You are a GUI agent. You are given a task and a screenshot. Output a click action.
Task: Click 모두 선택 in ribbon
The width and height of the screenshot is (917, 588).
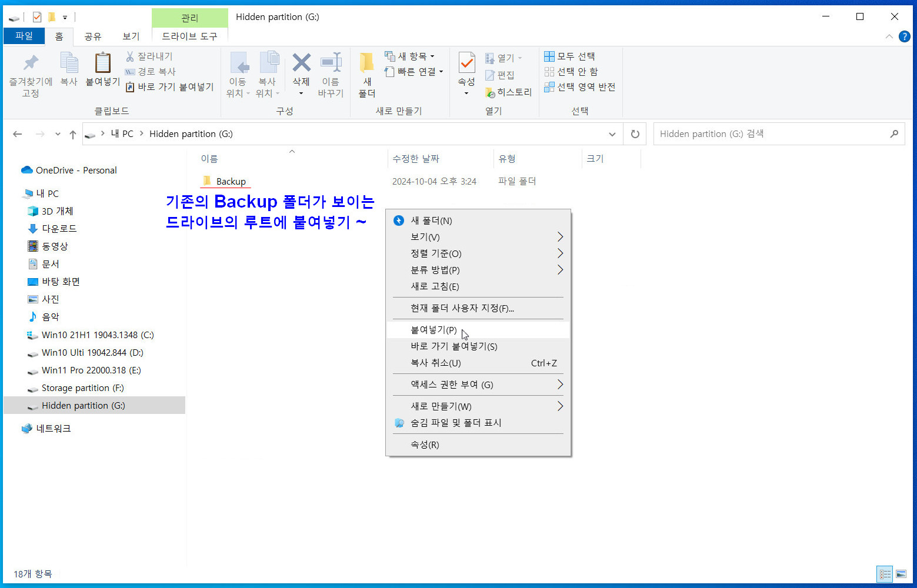click(569, 56)
